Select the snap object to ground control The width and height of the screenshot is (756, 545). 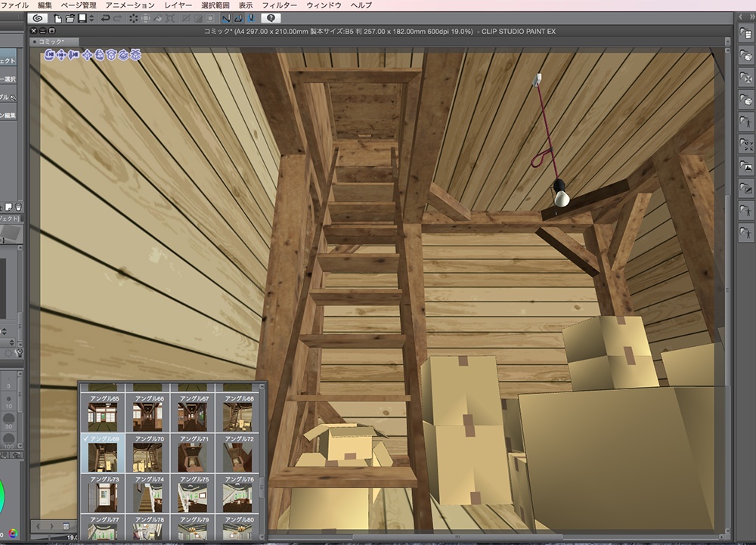(x=135, y=55)
